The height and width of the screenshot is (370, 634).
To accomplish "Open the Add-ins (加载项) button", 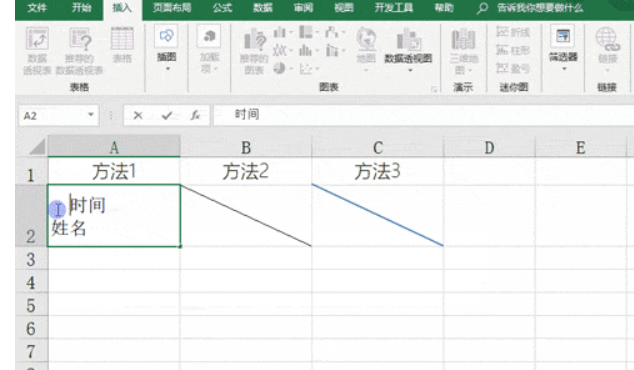I will [209, 48].
